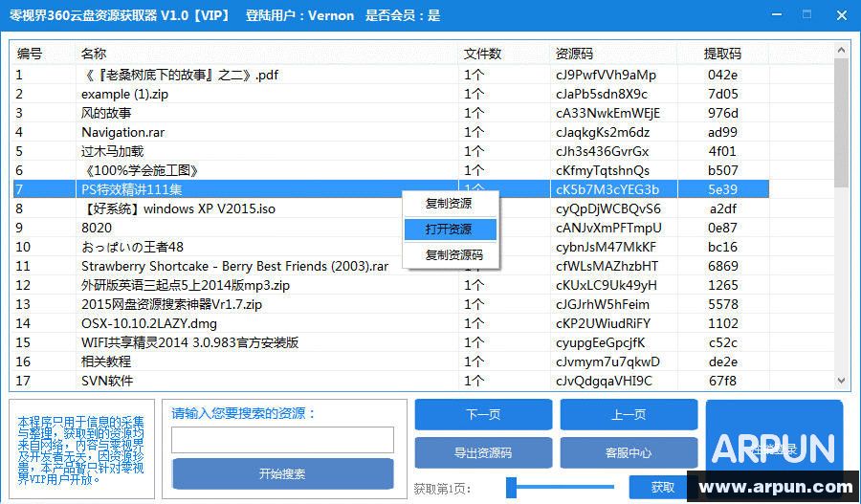Screen dimensions: 861x504
Task: Click the 提取码 column header
Action: click(x=722, y=54)
